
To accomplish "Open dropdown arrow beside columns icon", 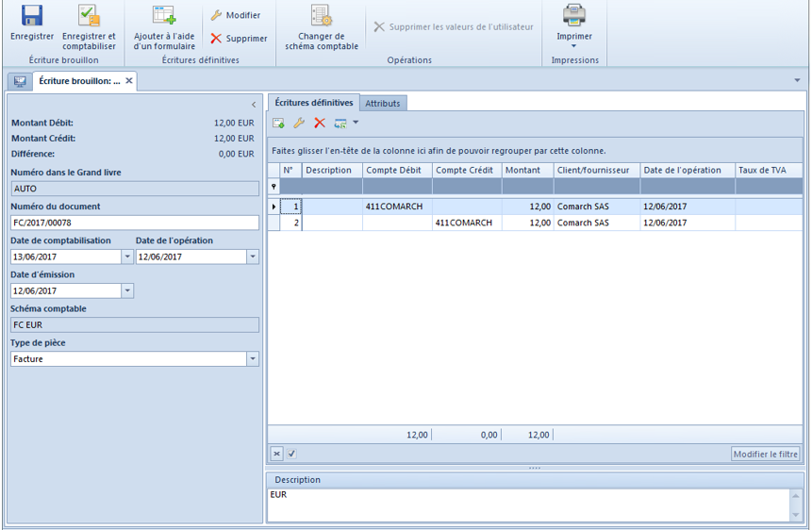I will [356, 123].
